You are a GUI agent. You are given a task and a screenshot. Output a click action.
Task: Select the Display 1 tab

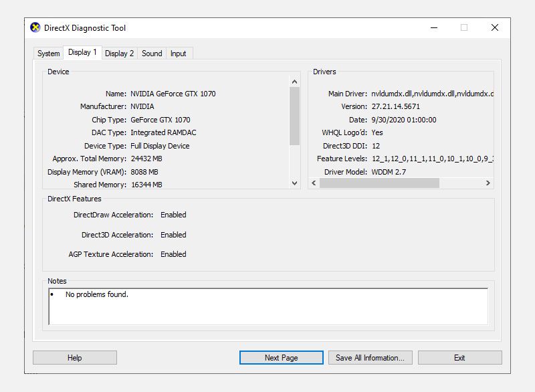pos(82,53)
